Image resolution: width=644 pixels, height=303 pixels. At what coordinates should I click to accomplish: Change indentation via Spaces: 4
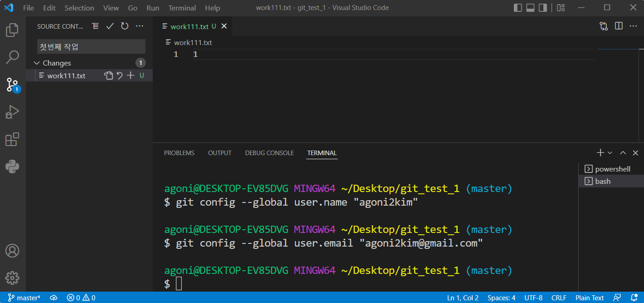(x=501, y=298)
